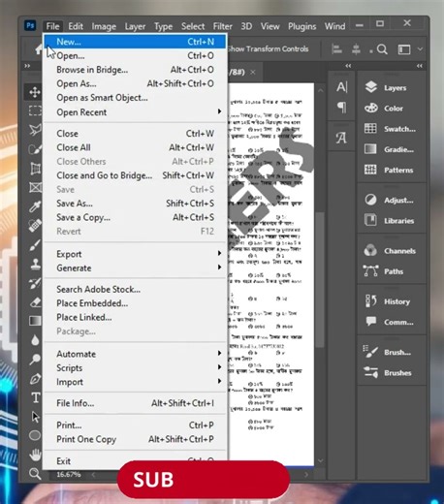Expand the Export submenu
This screenshot has width=444, height=504.
pos(135,254)
